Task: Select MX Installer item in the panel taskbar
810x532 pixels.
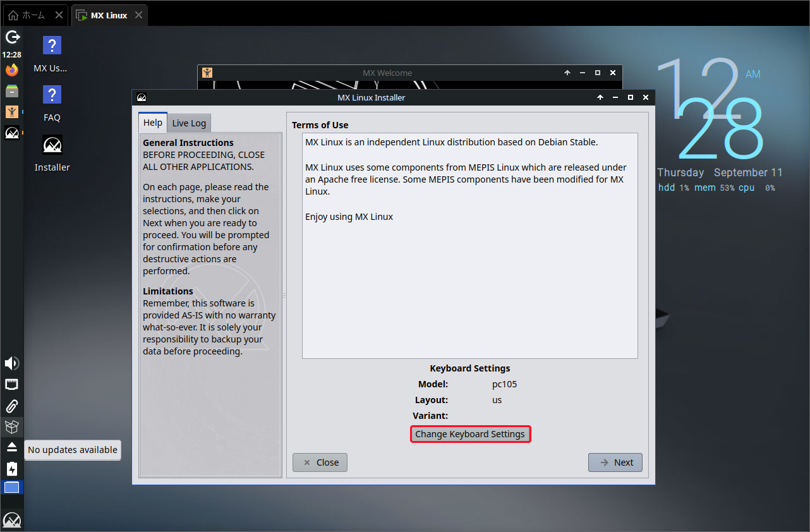Action: click(x=12, y=133)
